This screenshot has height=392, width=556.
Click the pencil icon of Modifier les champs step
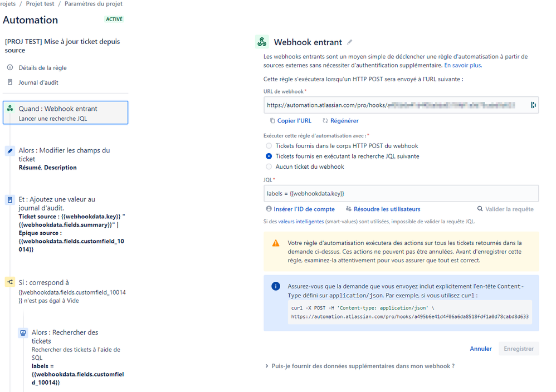[10, 151]
